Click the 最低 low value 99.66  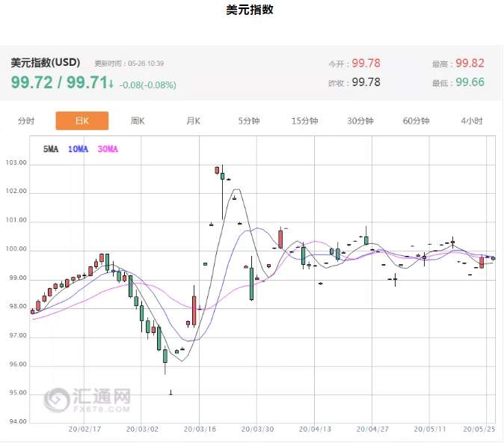tap(470, 82)
